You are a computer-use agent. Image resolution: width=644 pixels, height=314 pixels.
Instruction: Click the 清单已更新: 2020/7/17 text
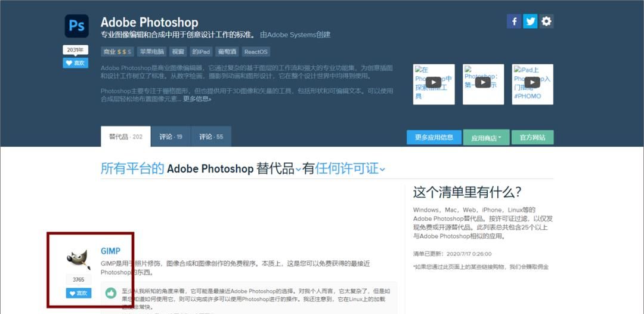tap(452, 254)
